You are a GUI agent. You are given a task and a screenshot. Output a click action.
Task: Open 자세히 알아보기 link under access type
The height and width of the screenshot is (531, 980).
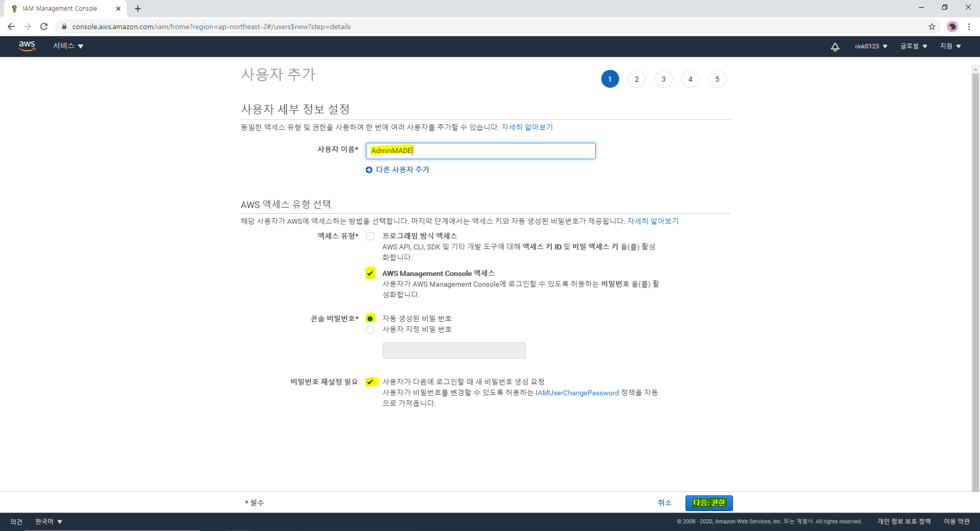653,221
